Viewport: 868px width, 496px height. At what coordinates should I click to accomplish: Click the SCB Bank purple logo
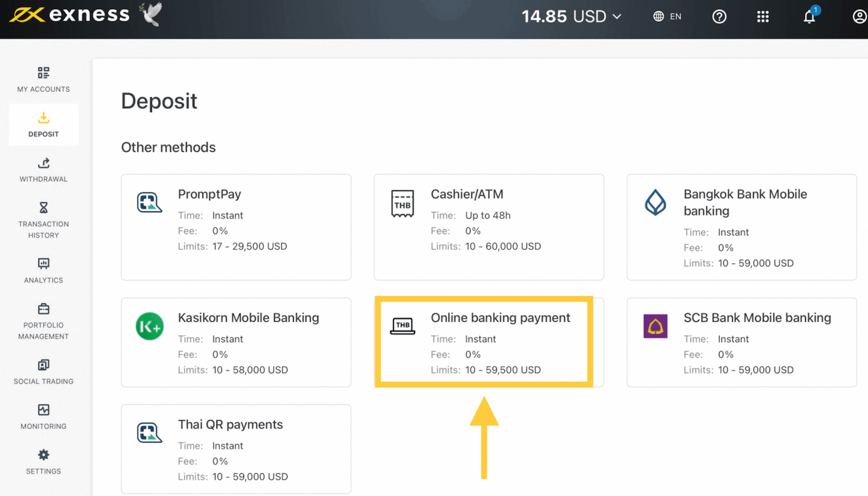pos(655,326)
